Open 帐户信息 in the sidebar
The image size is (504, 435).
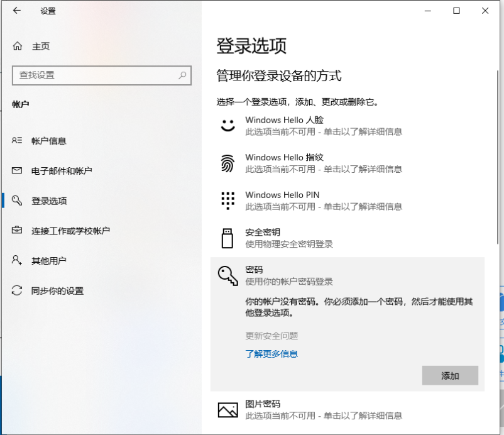[48, 141]
